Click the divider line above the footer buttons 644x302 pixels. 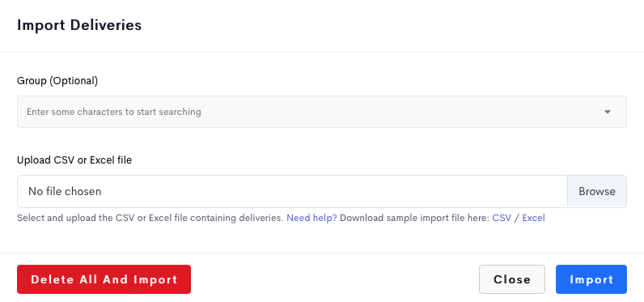pyautogui.click(x=322, y=253)
